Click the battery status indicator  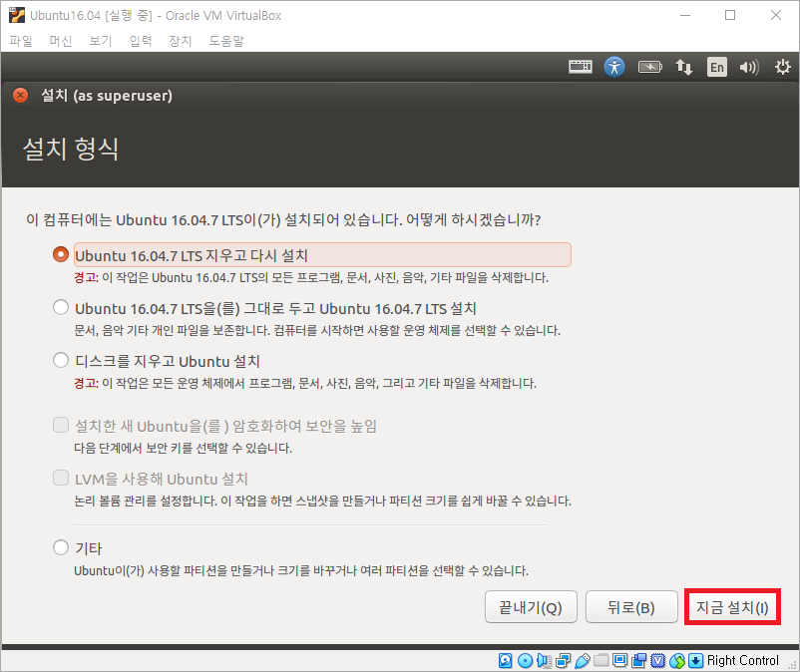pyautogui.click(x=649, y=67)
